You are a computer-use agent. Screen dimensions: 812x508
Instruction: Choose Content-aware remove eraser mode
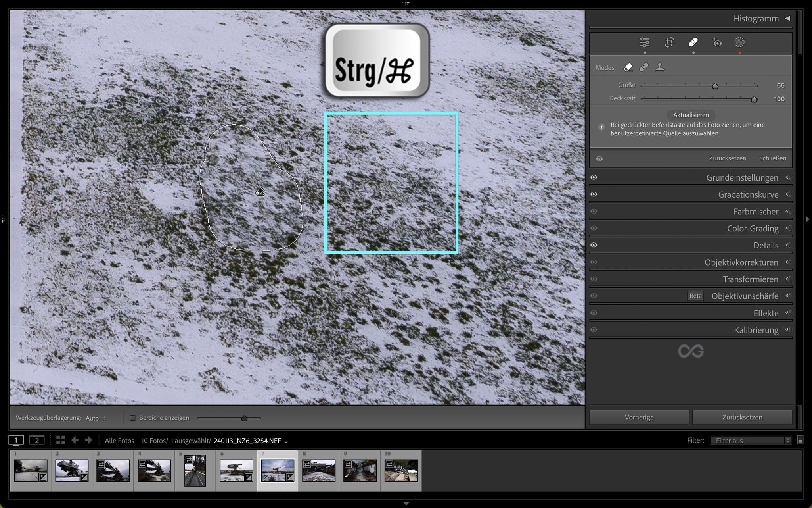click(x=628, y=67)
